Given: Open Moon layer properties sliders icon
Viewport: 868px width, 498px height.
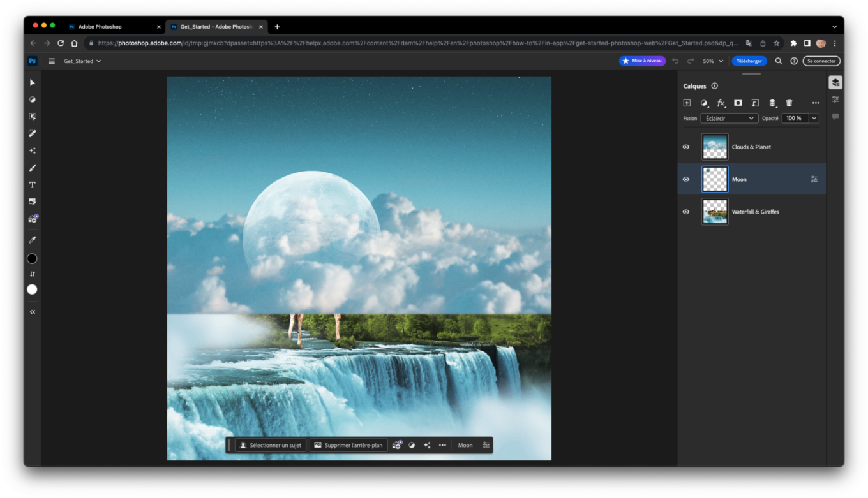Looking at the screenshot, I should coord(814,179).
